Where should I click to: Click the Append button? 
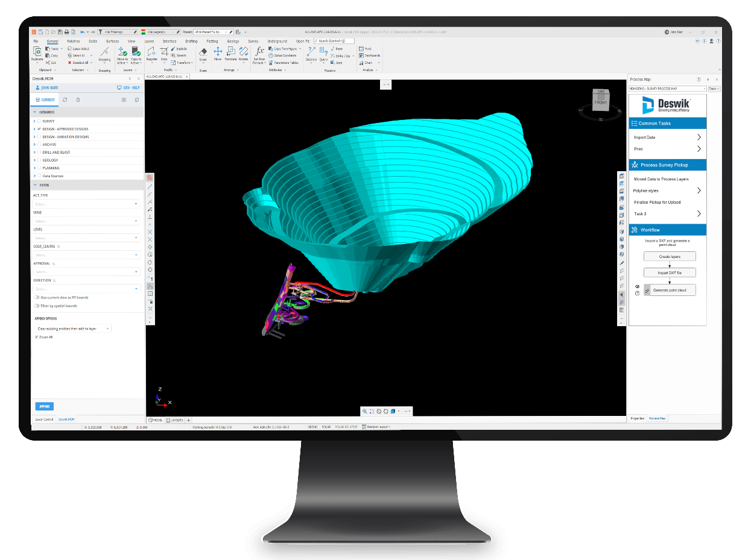coord(45,406)
